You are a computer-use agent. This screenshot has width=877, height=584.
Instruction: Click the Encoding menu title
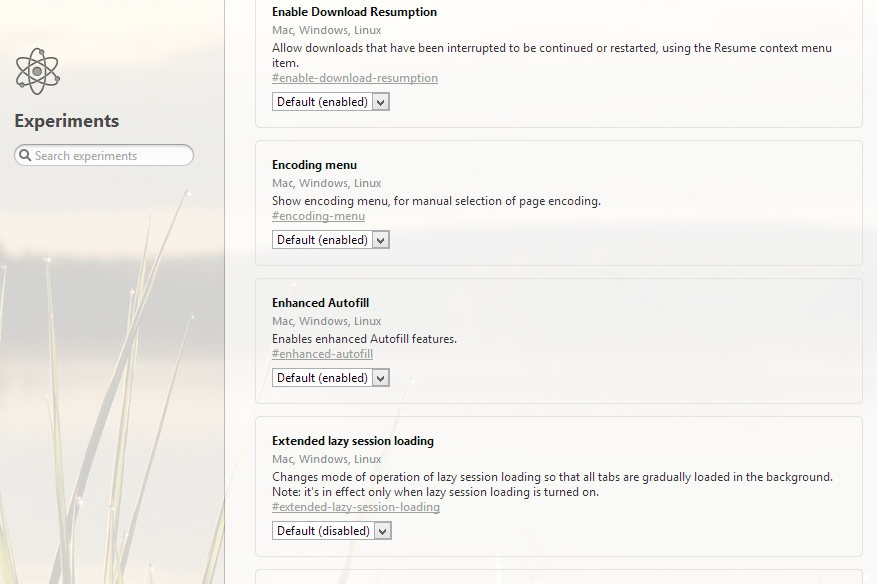(x=314, y=165)
